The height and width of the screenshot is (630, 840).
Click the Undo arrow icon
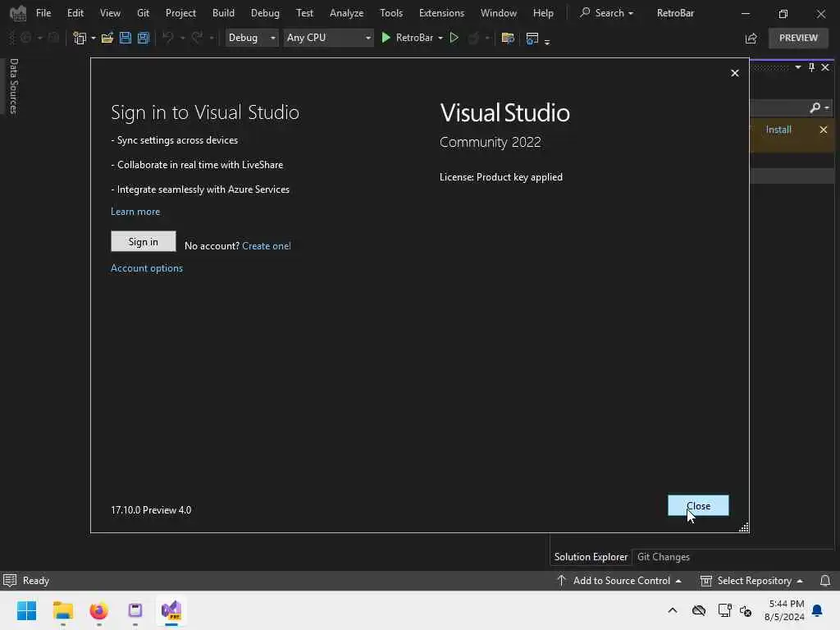coord(167,38)
